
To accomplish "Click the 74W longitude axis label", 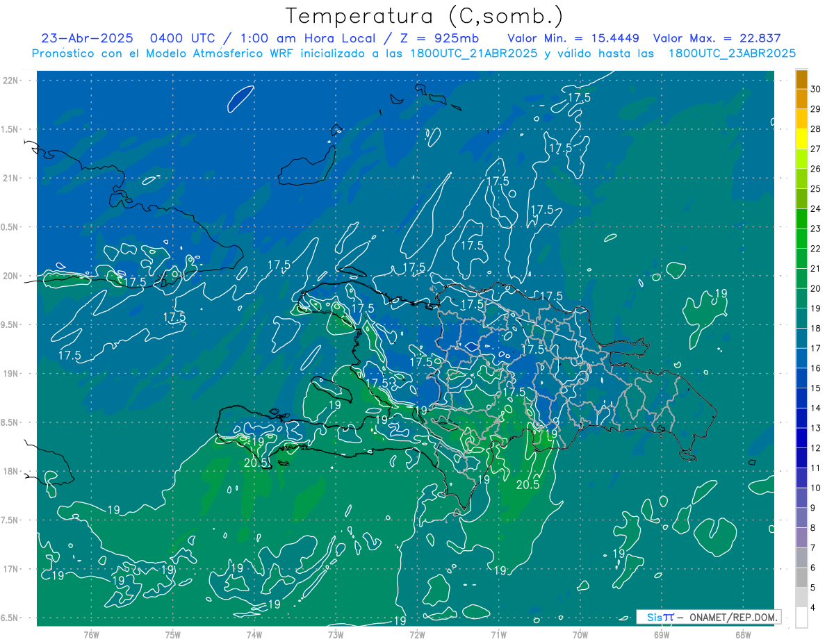I will 254,634.
